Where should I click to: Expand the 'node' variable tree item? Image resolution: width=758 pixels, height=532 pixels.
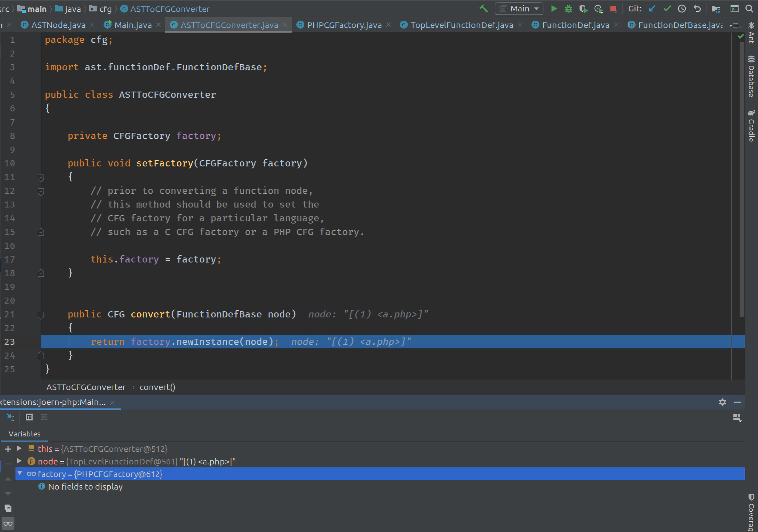(x=19, y=461)
